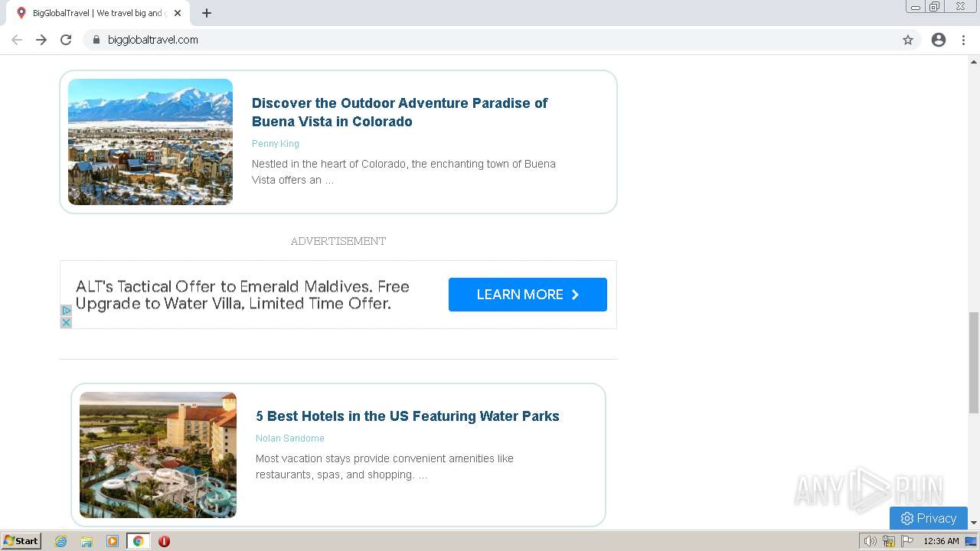980x551 pixels.
Task: Click the network tray icon
Action: (x=889, y=541)
